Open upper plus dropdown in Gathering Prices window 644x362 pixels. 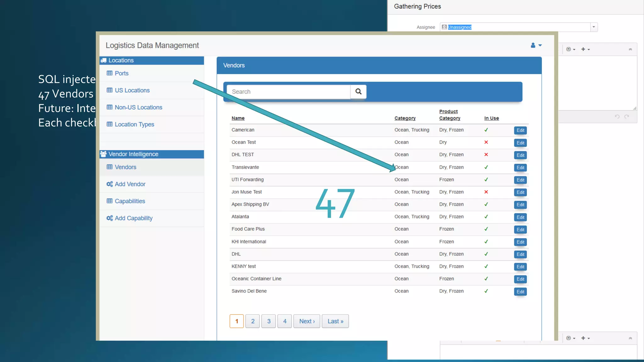586,49
